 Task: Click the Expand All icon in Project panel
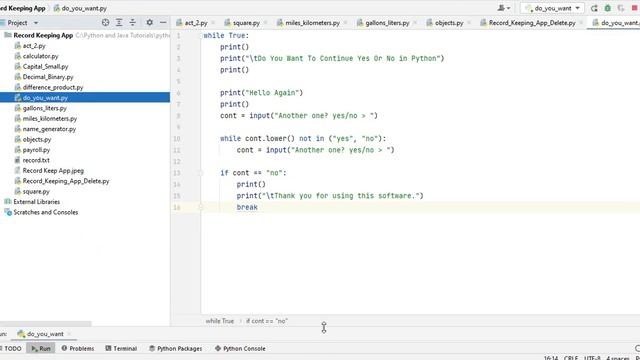tap(119, 23)
